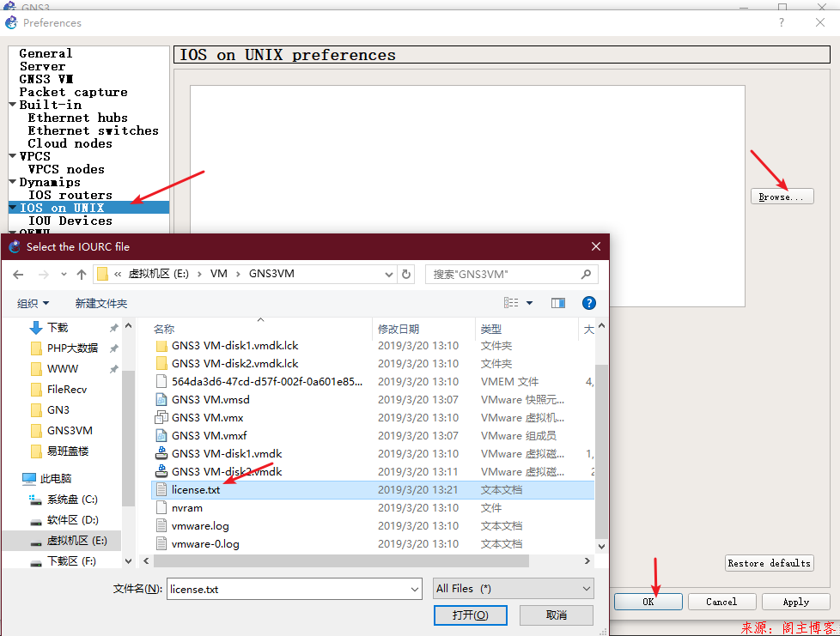Click the search magnifier icon in file dialog
The width and height of the screenshot is (840, 636).
click(586, 274)
